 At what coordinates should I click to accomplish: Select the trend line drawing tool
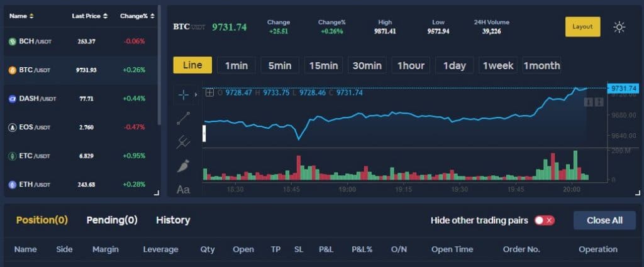[183, 118]
